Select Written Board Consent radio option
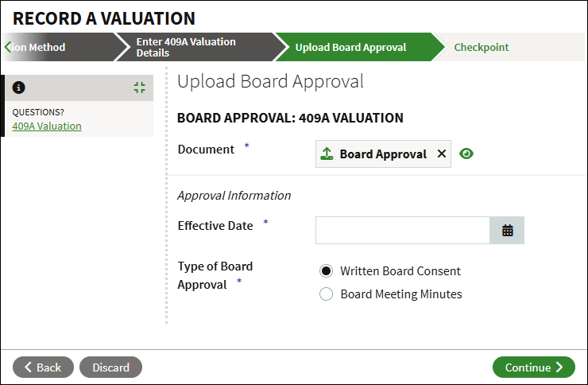The height and width of the screenshot is (385, 588). click(x=326, y=270)
